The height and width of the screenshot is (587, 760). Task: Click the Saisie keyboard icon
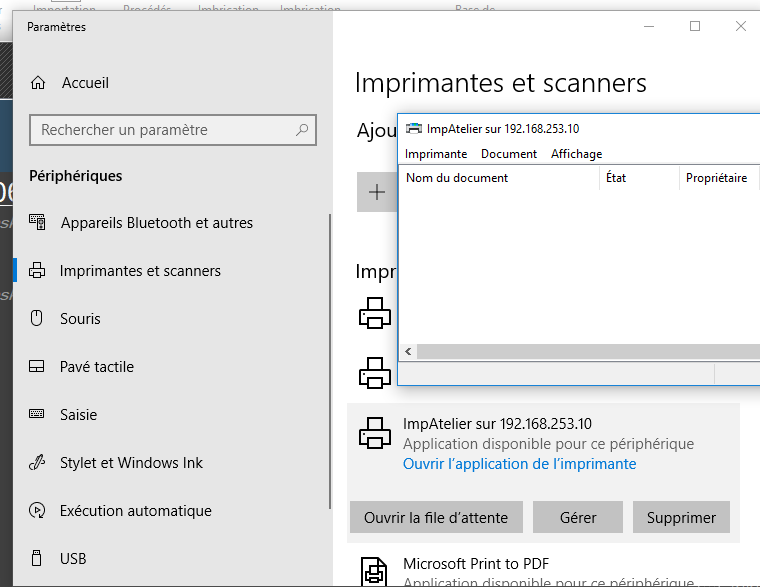(38, 414)
